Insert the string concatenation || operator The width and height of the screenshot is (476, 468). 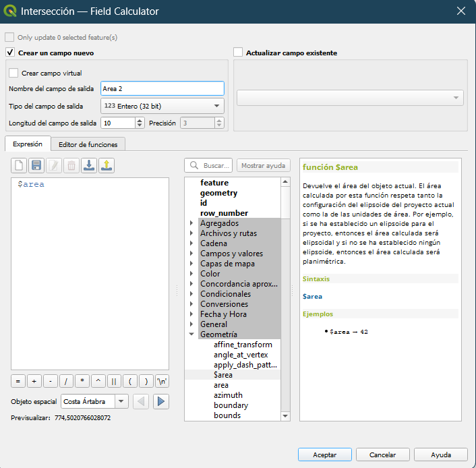tap(114, 380)
